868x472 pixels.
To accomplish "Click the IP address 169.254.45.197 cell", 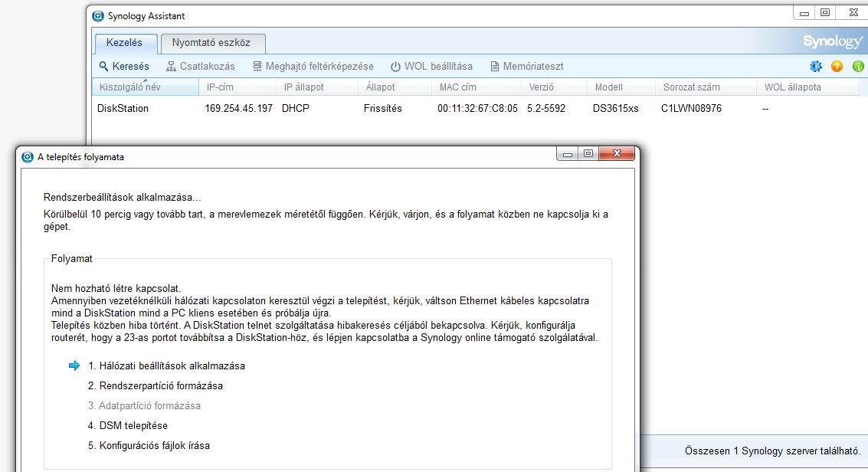I will pos(238,109).
